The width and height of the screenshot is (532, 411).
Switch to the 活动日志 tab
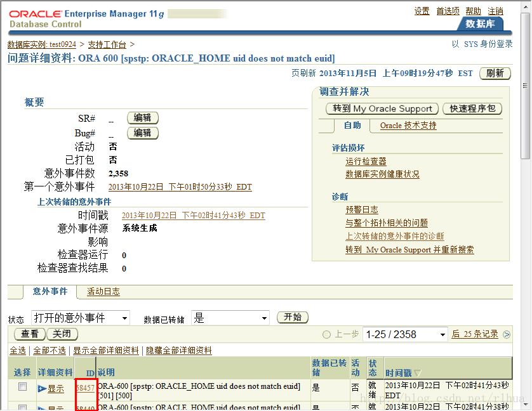pos(103,292)
